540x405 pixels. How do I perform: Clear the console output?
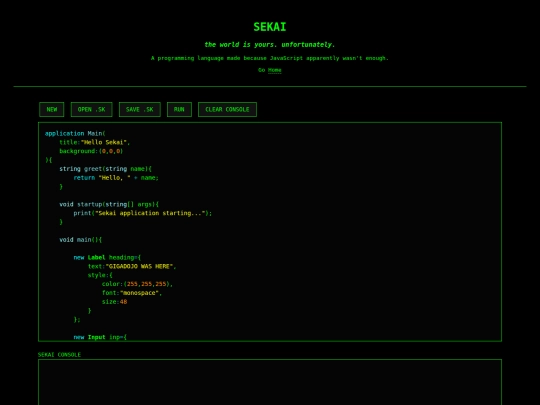click(x=227, y=110)
